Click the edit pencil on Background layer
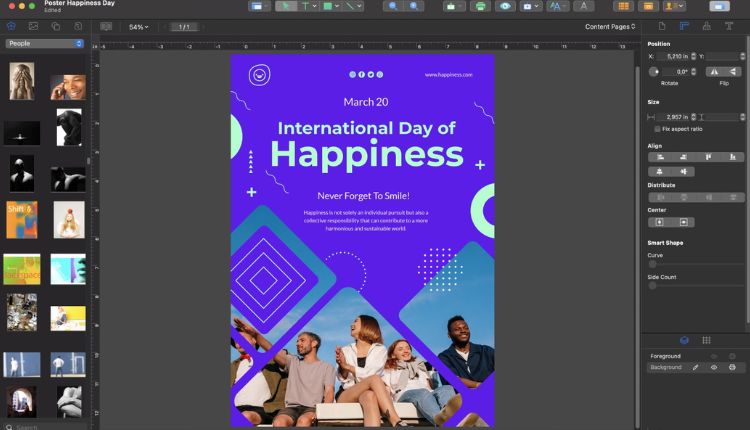This screenshot has height=430, width=750. pos(696,368)
